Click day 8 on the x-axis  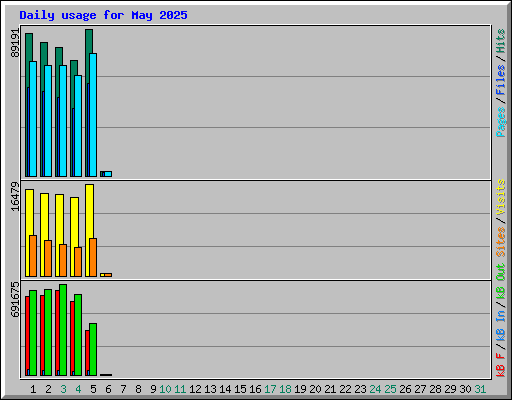click(138, 389)
